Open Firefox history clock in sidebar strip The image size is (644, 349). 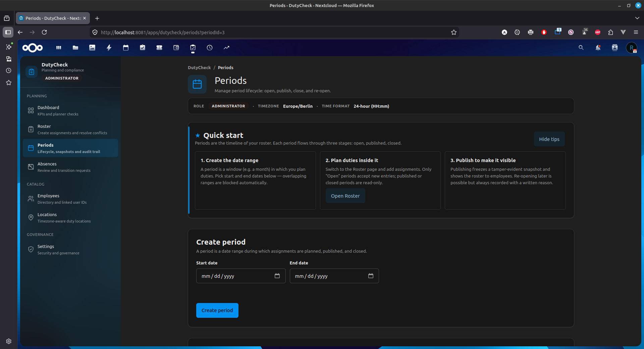click(9, 70)
